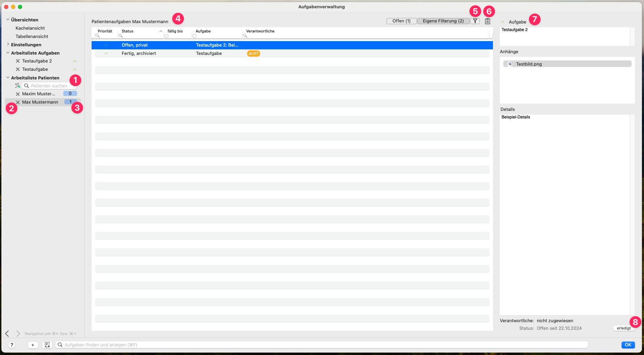Select the Offen, privat task row
Image resolution: width=644 pixels, height=355 pixels.
[x=292, y=45]
